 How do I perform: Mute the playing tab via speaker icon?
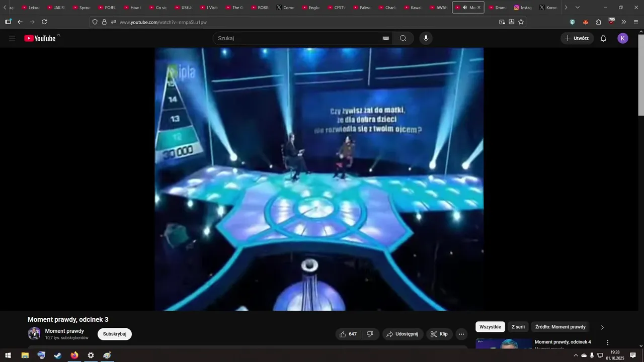pos(464,8)
